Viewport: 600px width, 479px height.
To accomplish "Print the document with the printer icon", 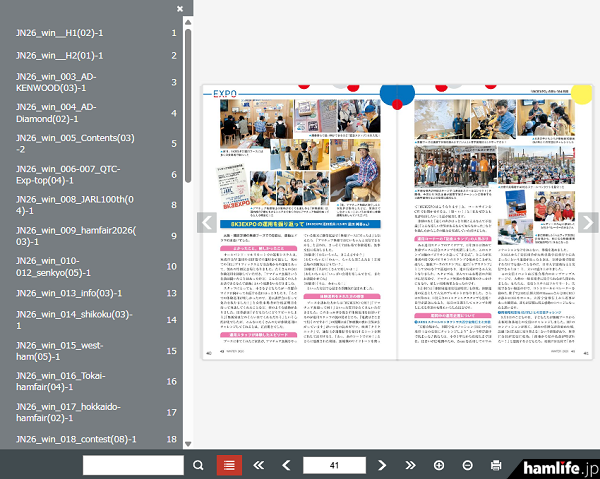I will 496,465.
